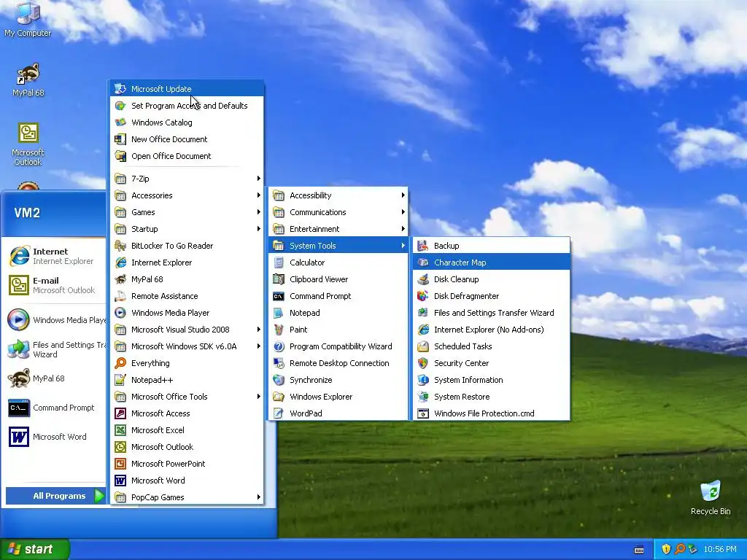Run Windows File Protection.cmd

tap(491, 413)
